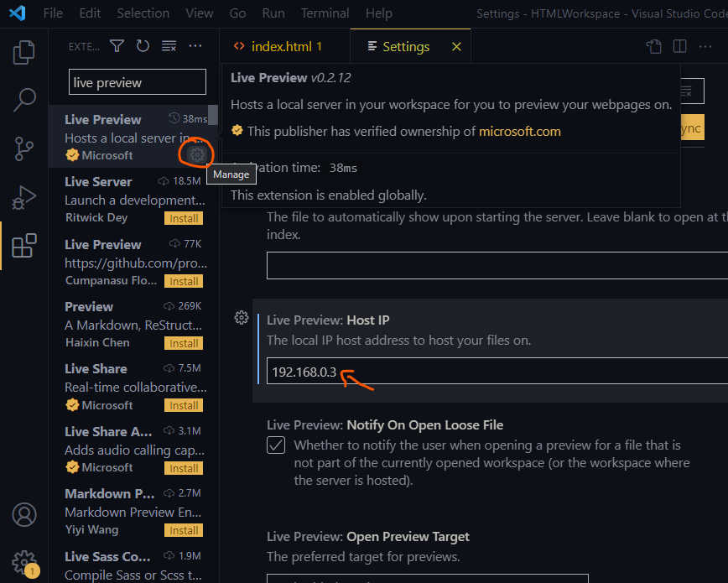The height and width of the screenshot is (583, 728).
Task: Split the editor to the right
Action: pos(679,46)
